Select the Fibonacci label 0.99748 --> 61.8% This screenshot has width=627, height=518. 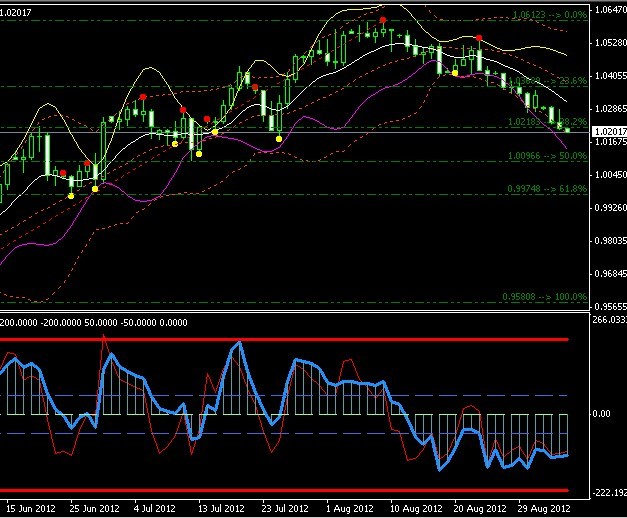[547, 189]
